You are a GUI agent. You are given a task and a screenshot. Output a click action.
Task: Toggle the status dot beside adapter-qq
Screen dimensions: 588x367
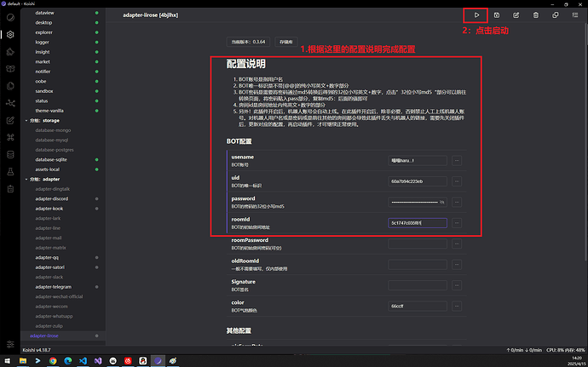click(97, 257)
